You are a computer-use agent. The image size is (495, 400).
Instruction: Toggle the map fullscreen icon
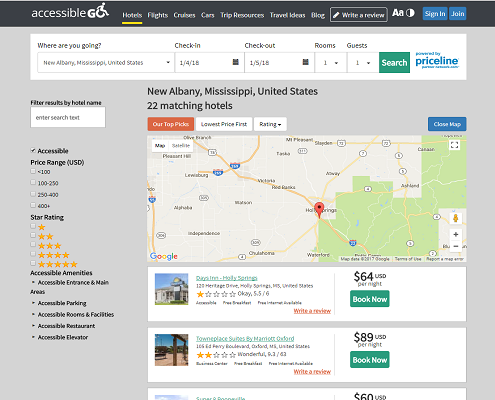point(454,145)
